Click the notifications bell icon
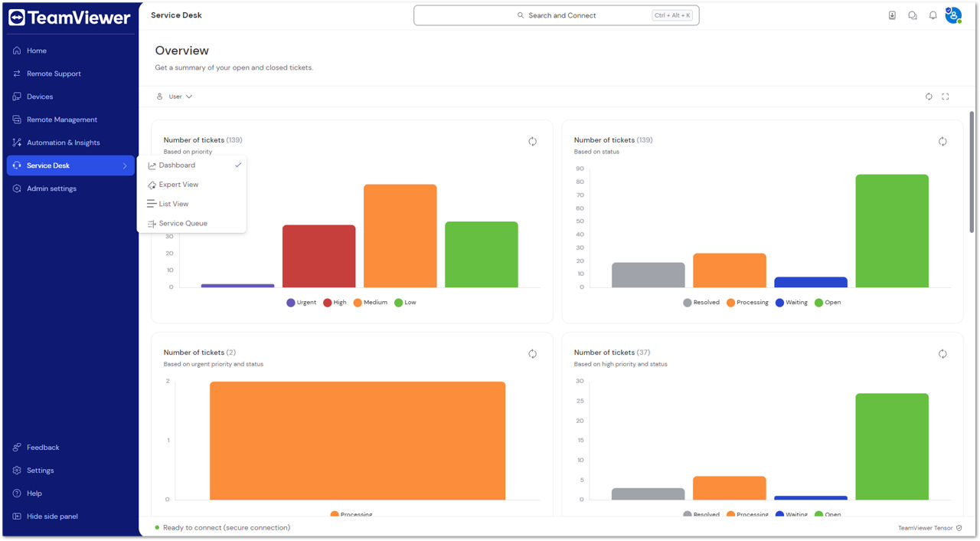Image resolution: width=980 pixels, height=541 pixels. coord(933,15)
